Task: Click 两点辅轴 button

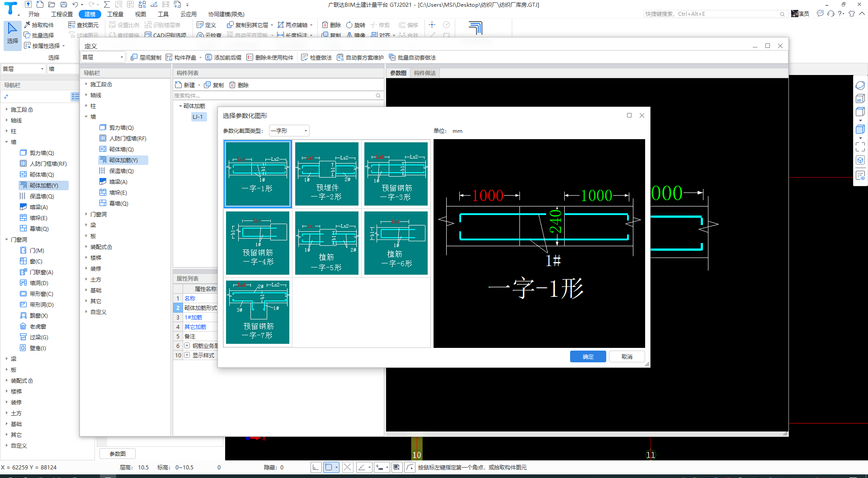Action: point(293,25)
